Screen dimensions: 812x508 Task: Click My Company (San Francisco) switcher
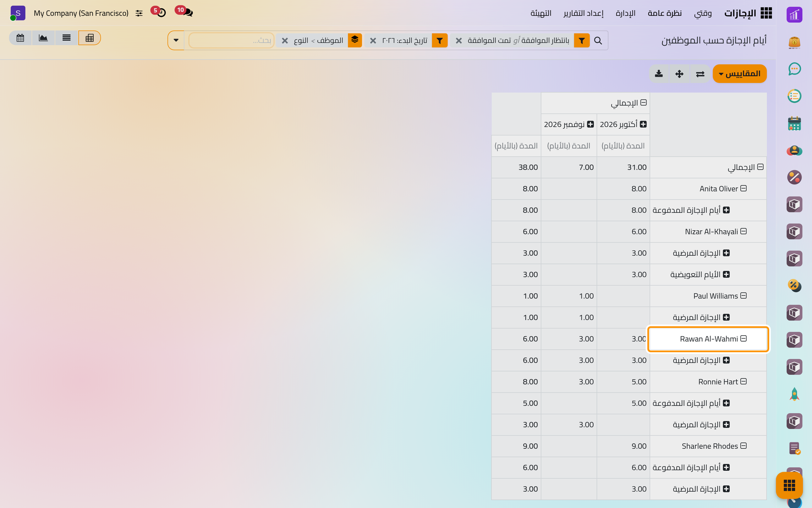pyautogui.click(x=81, y=14)
